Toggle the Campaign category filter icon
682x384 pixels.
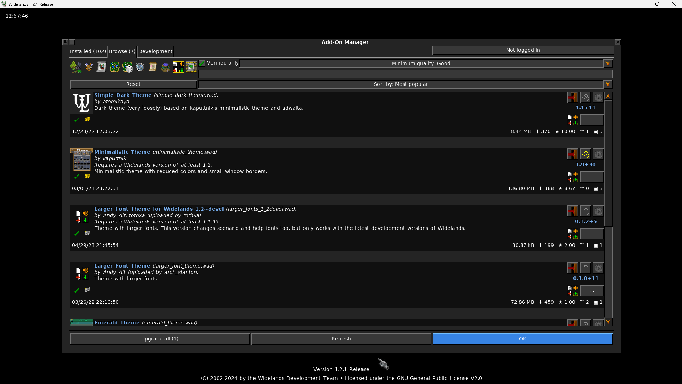point(140,67)
